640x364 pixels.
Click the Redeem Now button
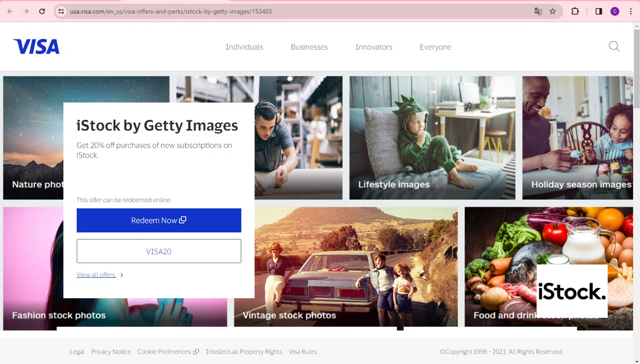point(159,220)
